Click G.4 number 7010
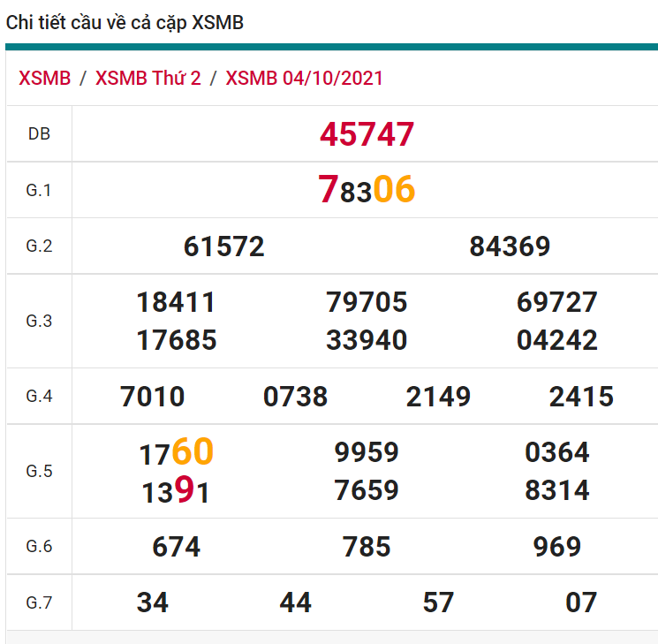The height and width of the screenshot is (644, 658). [153, 397]
